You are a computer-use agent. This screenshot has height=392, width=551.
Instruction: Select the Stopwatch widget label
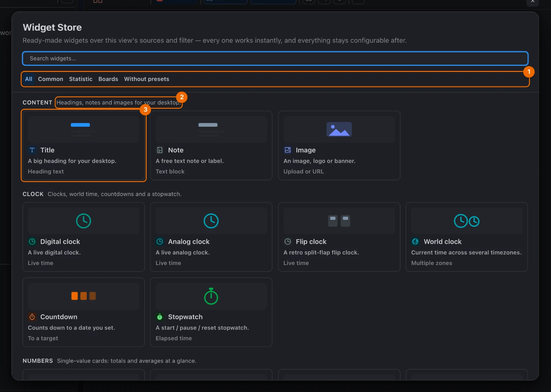click(185, 317)
